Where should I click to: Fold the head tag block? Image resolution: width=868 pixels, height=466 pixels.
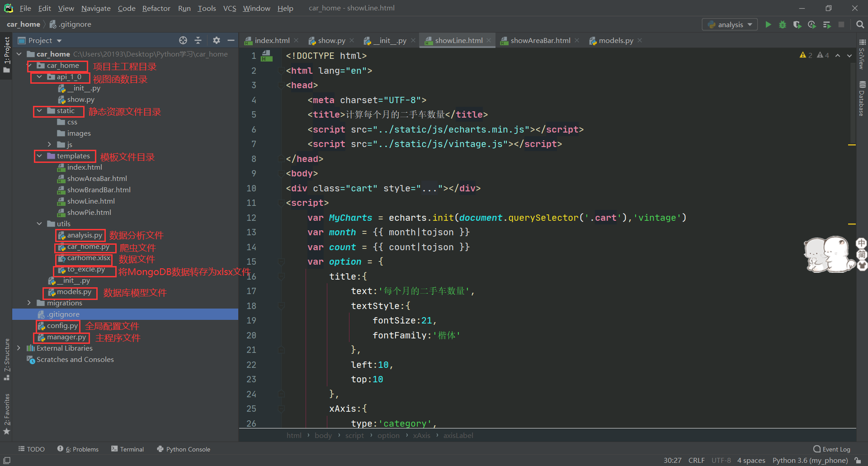pyautogui.click(x=281, y=85)
